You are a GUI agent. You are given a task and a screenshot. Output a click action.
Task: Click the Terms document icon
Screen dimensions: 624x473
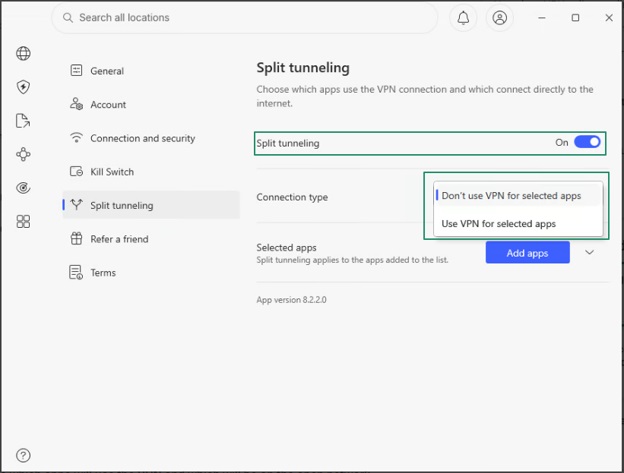[x=76, y=273]
